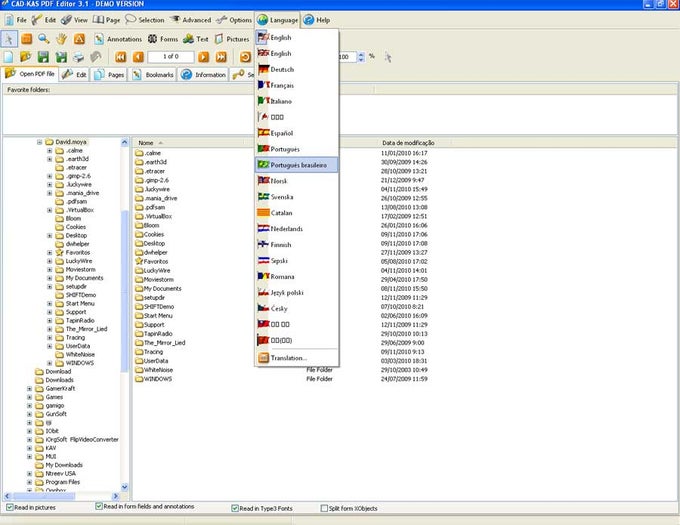Jump to the last page
This screenshot has height=525, width=680.
tap(221, 57)
